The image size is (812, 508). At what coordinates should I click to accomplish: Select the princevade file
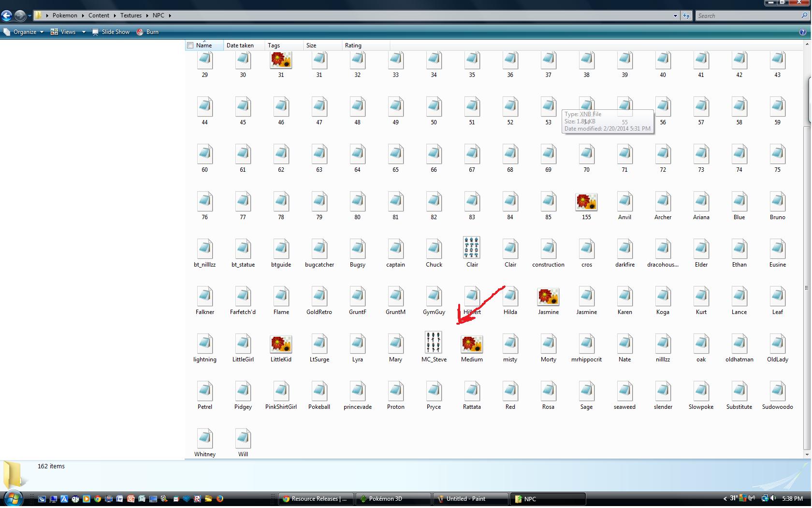click(x=357, y=394)
